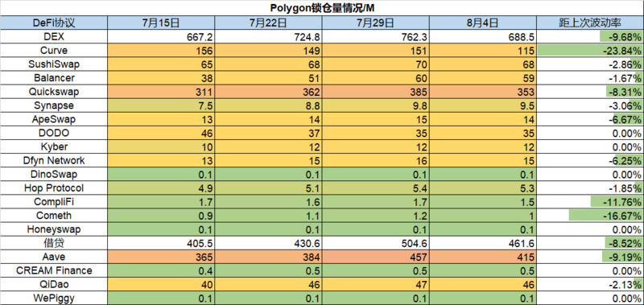Select the CREAM Finance row label
Screen dimensions: 644x305
coord(54,271)
